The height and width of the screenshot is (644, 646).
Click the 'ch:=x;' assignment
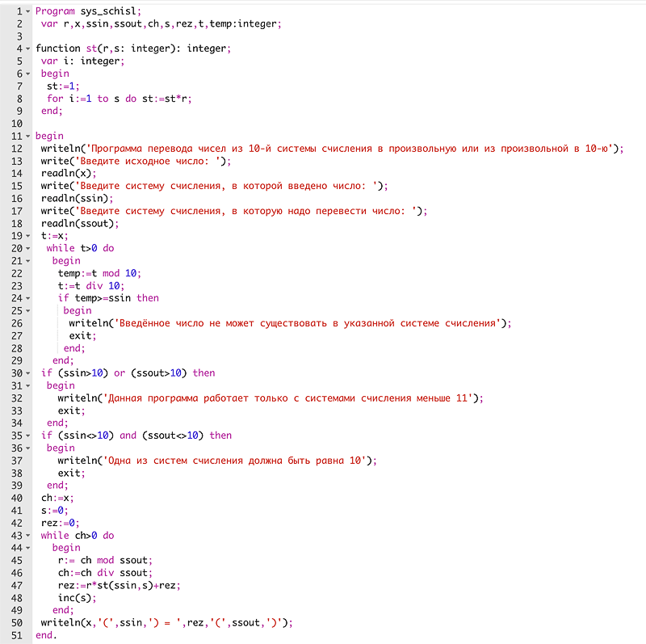pos(57,498)
